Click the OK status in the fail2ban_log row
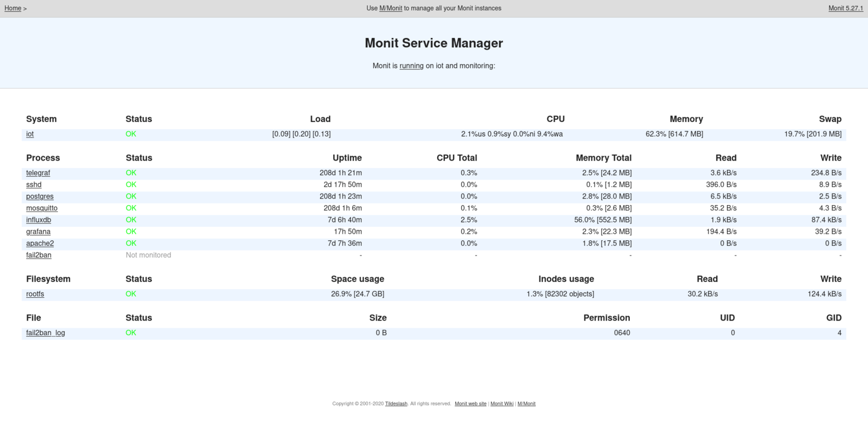The image size is (868, 422). pyautogui.click(x=131, y=333)
